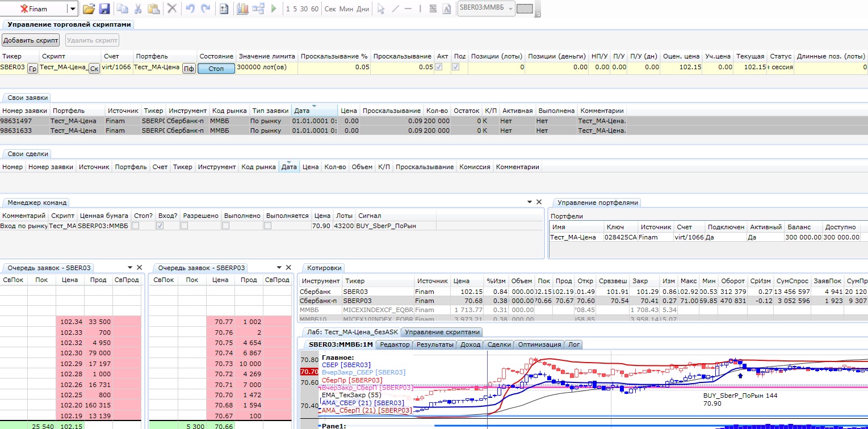Click the bar chart icon in toolbar
This screenshot has width=868, height=429.
pyautogui.click(x=243, y=9)
